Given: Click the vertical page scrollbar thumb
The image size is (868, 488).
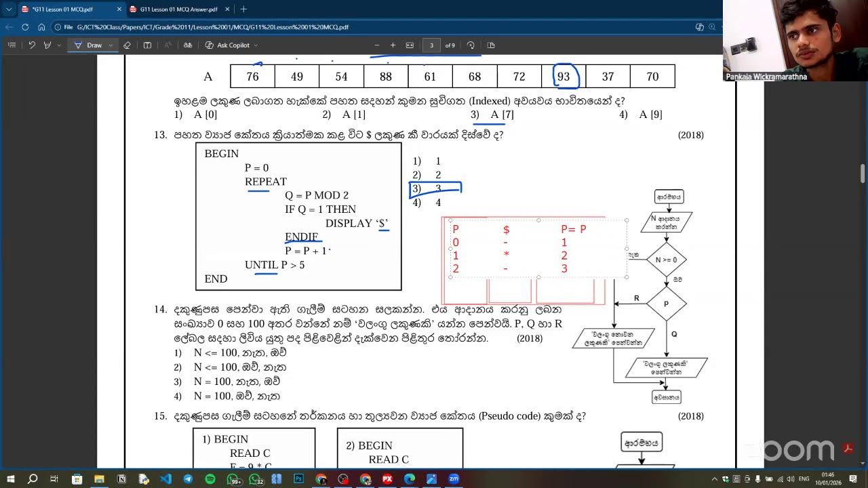Looking at the screenshot, I should click(863, 173).
